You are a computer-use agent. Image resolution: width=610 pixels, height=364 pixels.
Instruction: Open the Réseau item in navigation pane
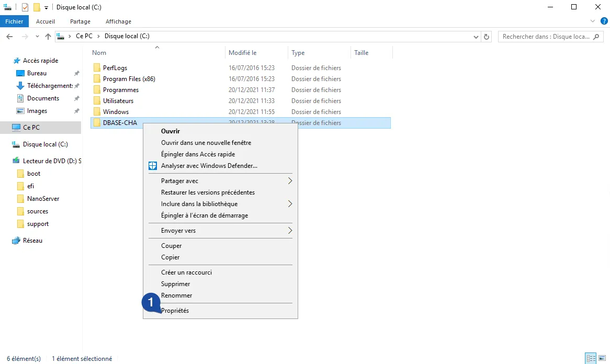32,241
